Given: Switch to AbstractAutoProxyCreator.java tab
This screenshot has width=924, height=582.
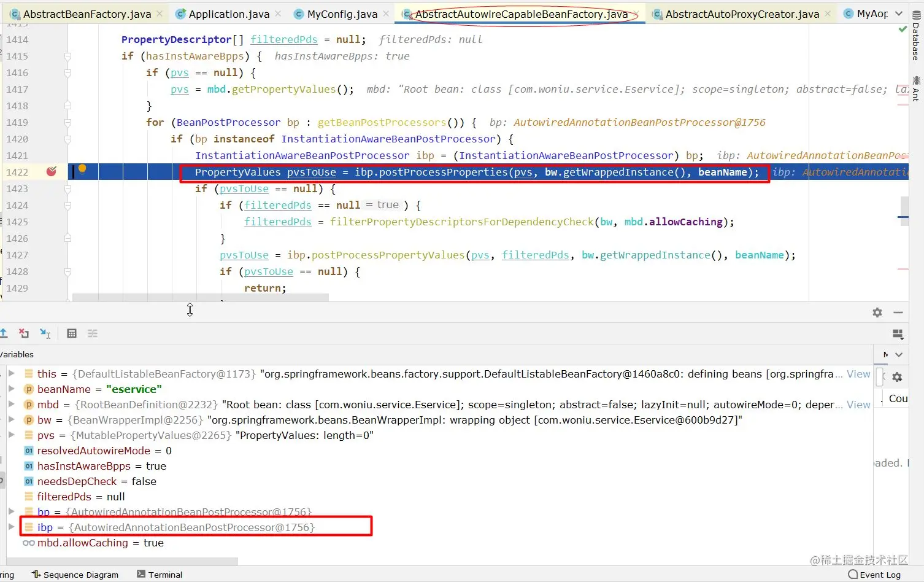Looking at the screenshot, I should click(742, 14).
